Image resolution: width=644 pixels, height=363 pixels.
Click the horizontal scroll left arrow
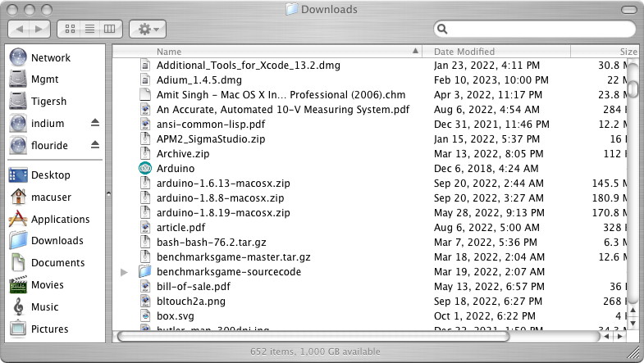pos(606,336)
